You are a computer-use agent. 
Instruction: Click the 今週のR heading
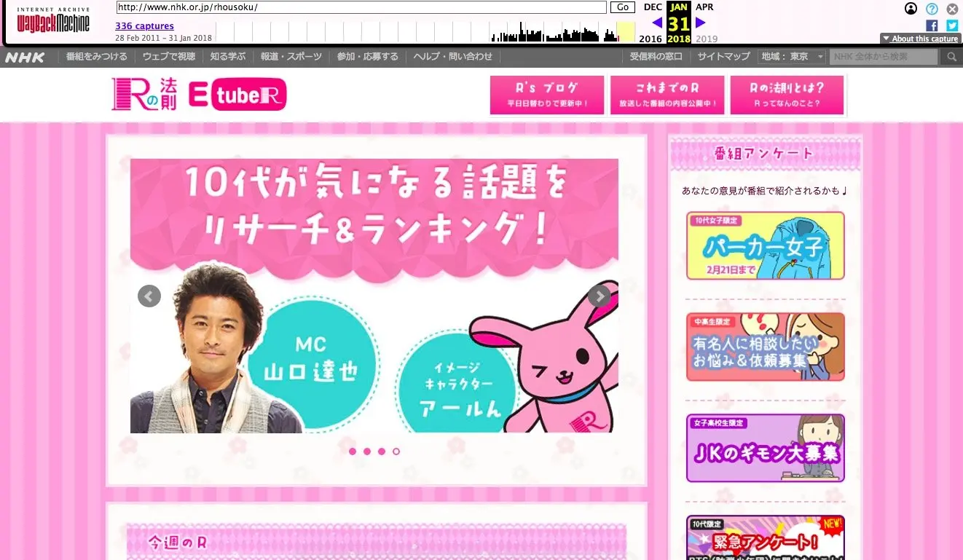[178, 543]
